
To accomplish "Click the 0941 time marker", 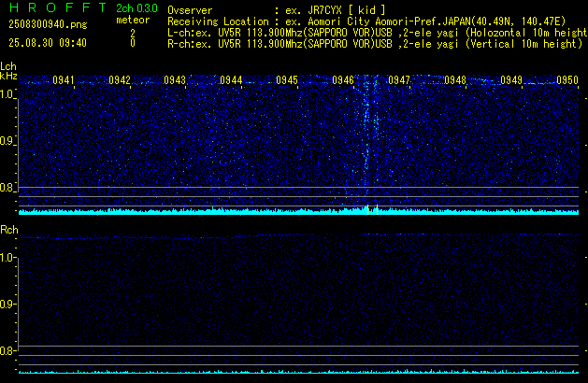I will tap(64, 80).
